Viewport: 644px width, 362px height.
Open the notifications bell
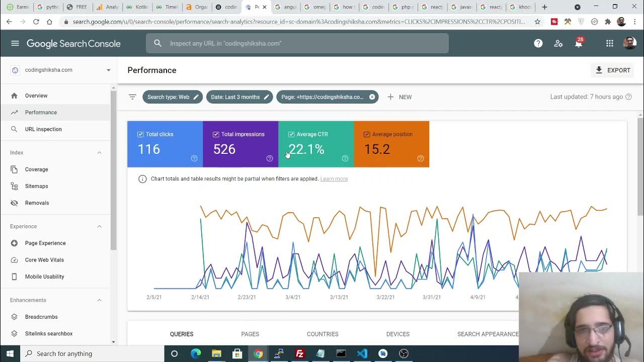[x=579, y=44]
